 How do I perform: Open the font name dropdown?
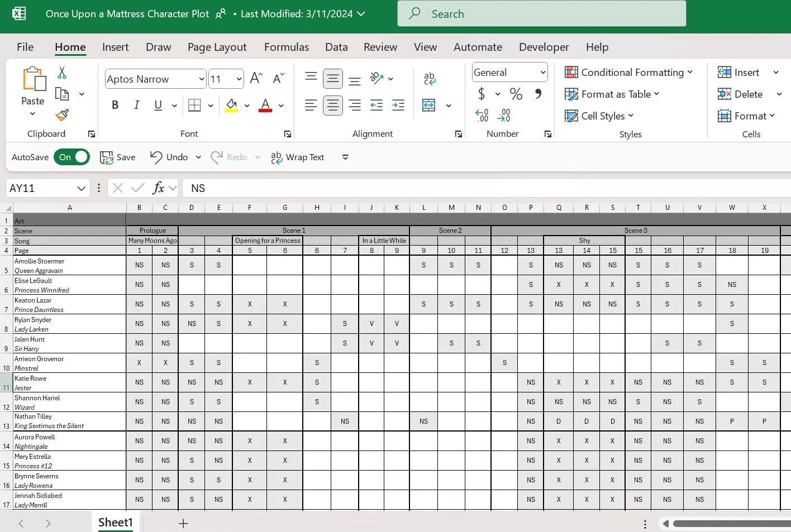pyautogui.click(x=202, y=79)
